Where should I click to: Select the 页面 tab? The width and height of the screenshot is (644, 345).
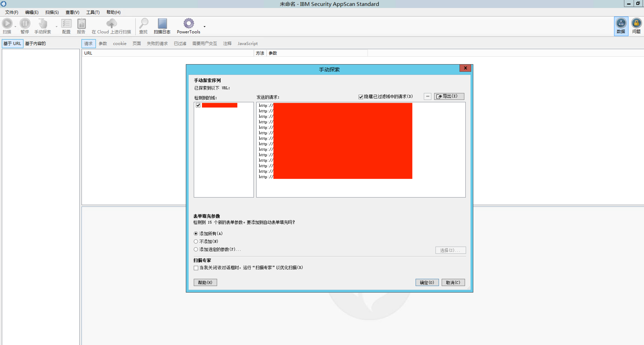click(137, 43)
